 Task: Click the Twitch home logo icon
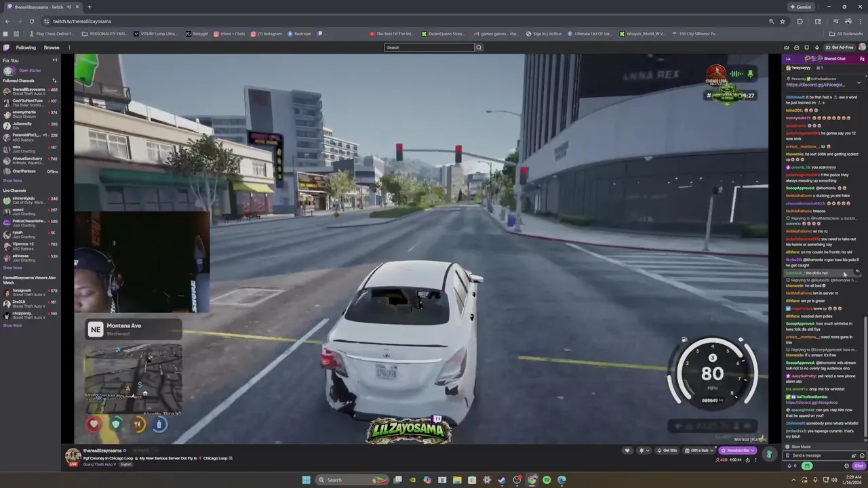click(6, 47)
